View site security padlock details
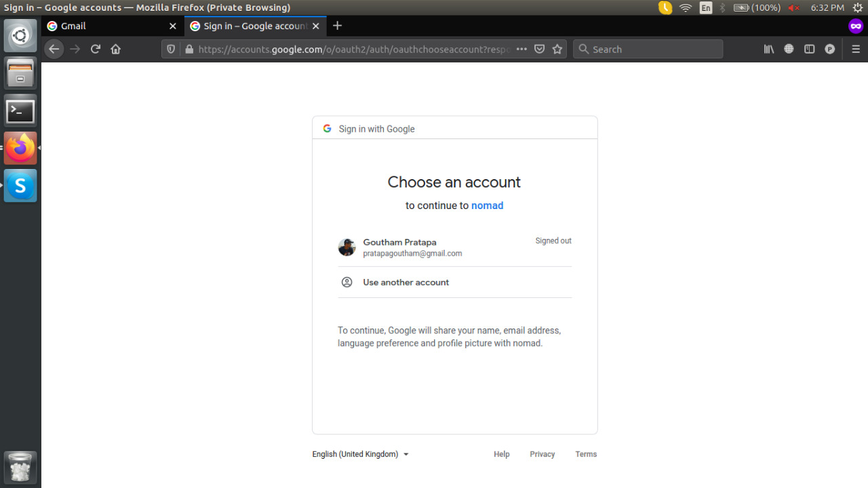868x488 pixels. [189, 49]
